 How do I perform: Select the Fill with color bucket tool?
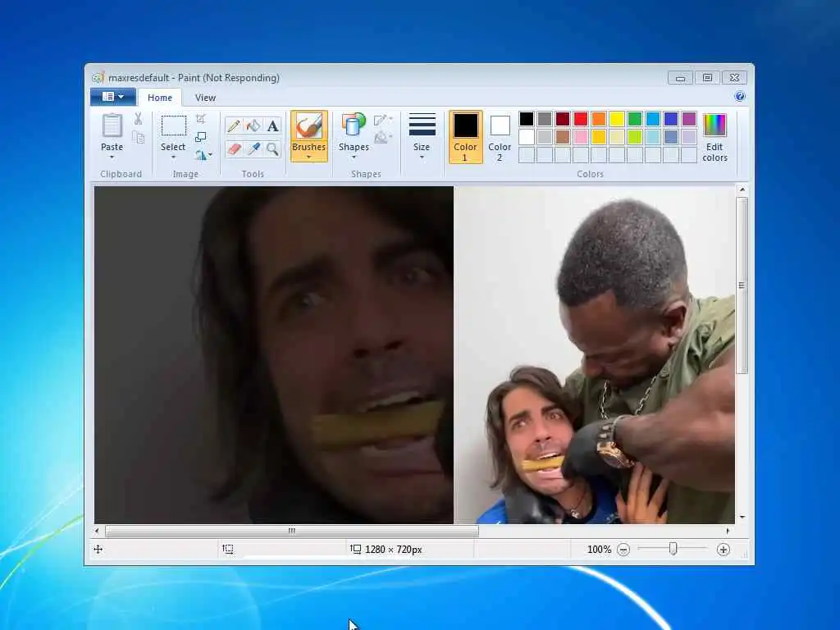pyautogui.click(x=253, y=126)
